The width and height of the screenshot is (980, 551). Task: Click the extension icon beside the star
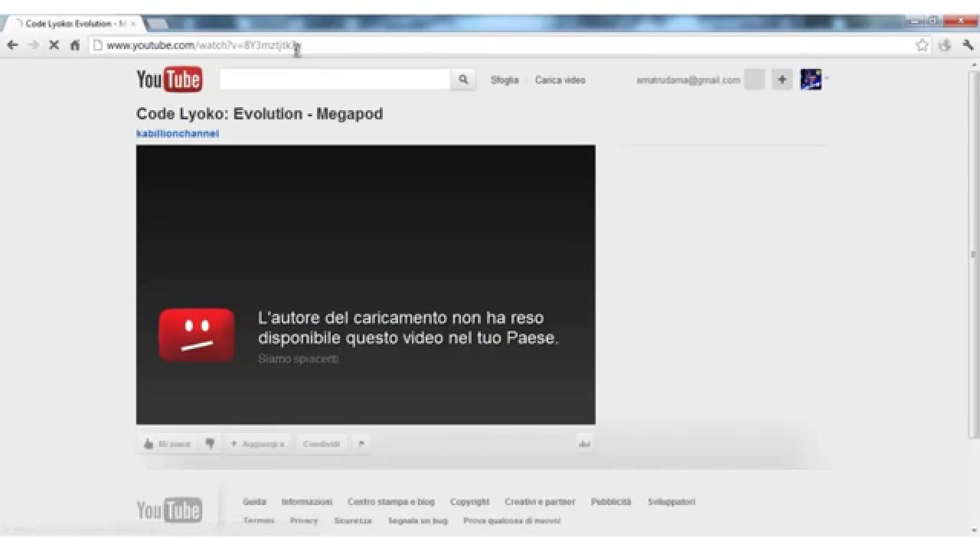(x=945, y=45)
